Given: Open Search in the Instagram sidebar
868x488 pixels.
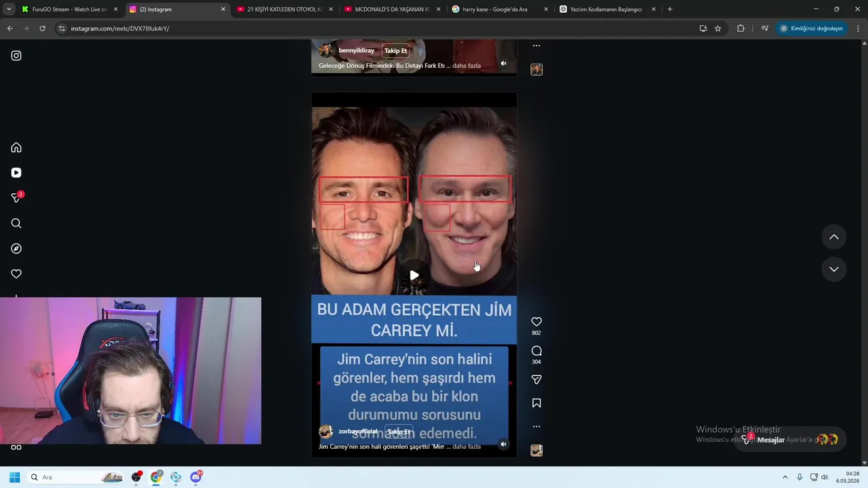Looking at the screenshot, I should point(16,224).
